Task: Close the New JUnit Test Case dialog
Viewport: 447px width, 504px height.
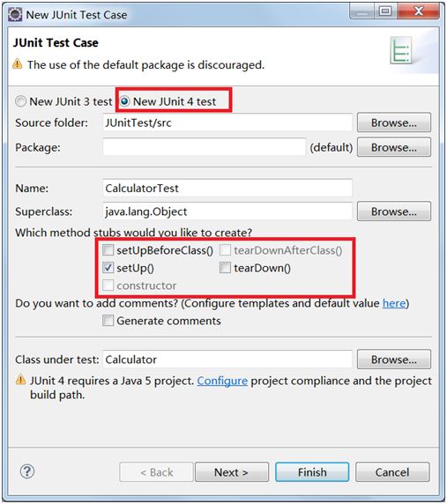Action: pos(419,11)
